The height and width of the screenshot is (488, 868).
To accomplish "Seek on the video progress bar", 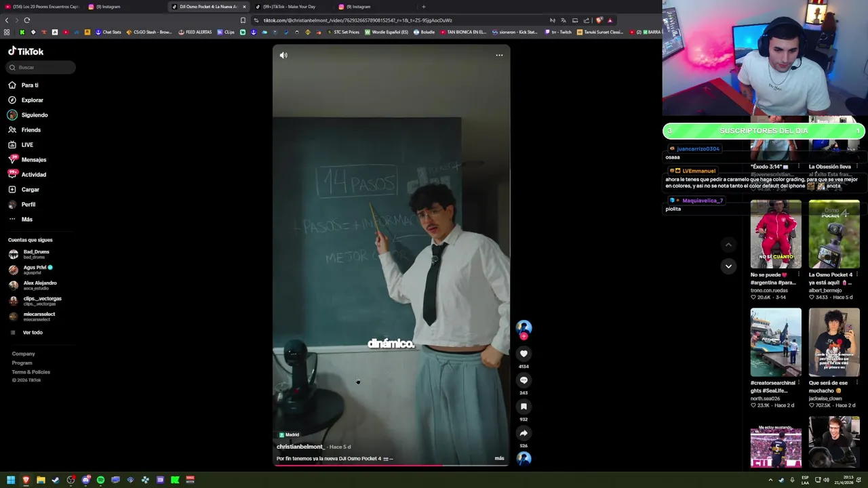I will point(391,465).
